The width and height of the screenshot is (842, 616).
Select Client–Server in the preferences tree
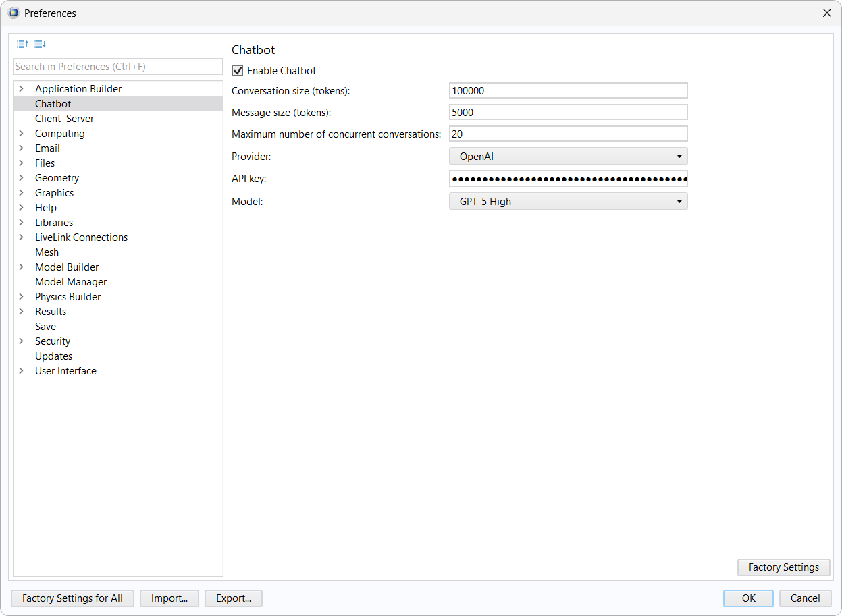pyautogui.click(x=64, y=119)
